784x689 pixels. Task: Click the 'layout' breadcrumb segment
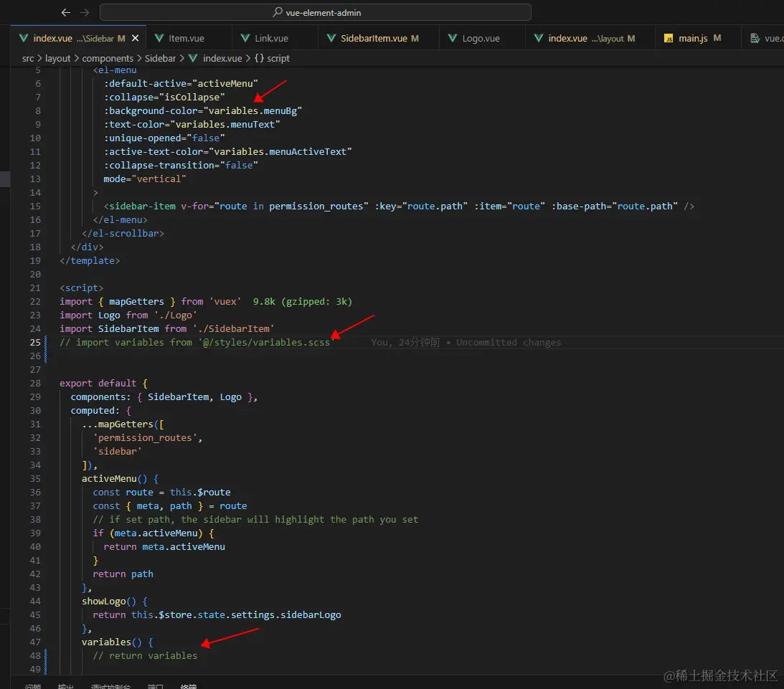point(58,59)
